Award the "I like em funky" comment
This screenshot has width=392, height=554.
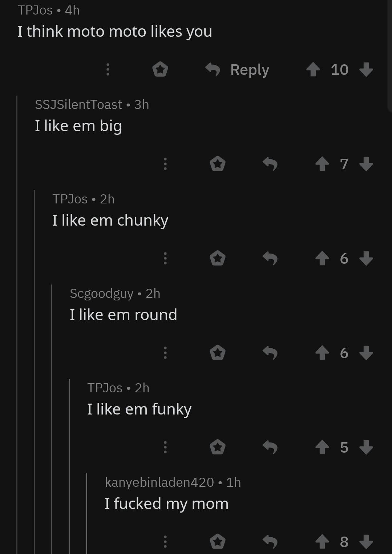click(x=218, y=447)
